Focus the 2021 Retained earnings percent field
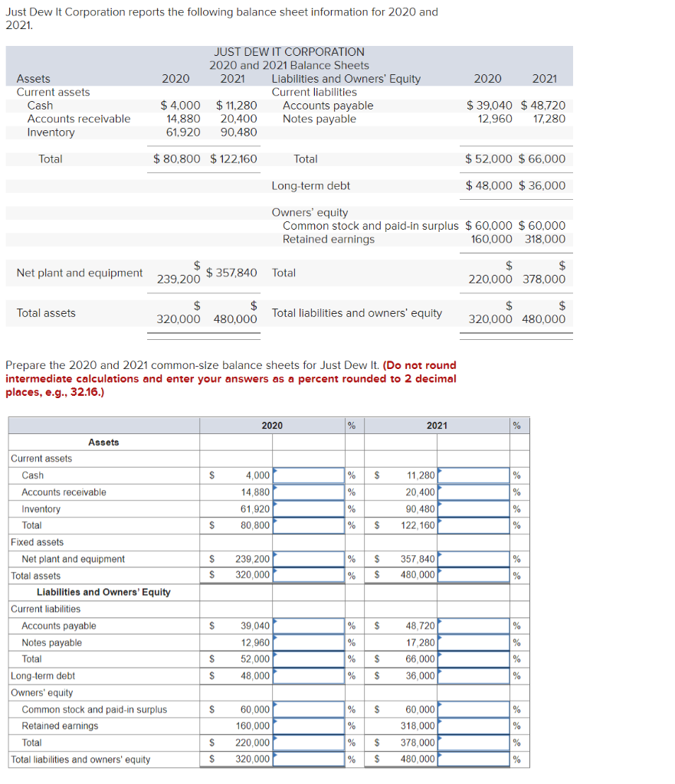 (473, 726)
